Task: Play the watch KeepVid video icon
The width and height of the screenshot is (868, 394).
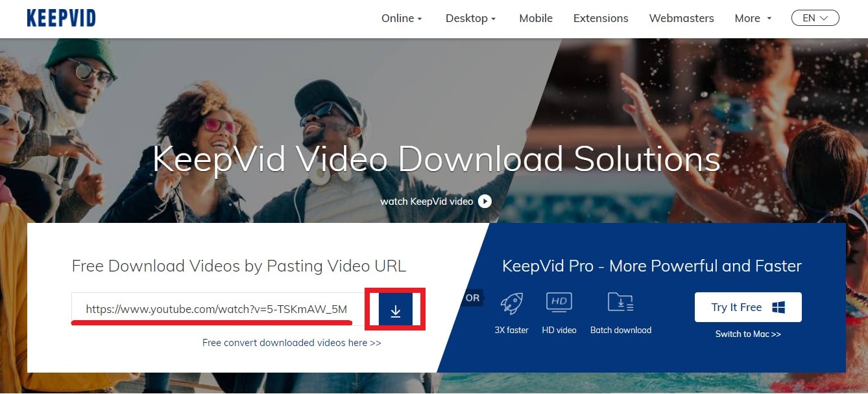Action: 485,201
